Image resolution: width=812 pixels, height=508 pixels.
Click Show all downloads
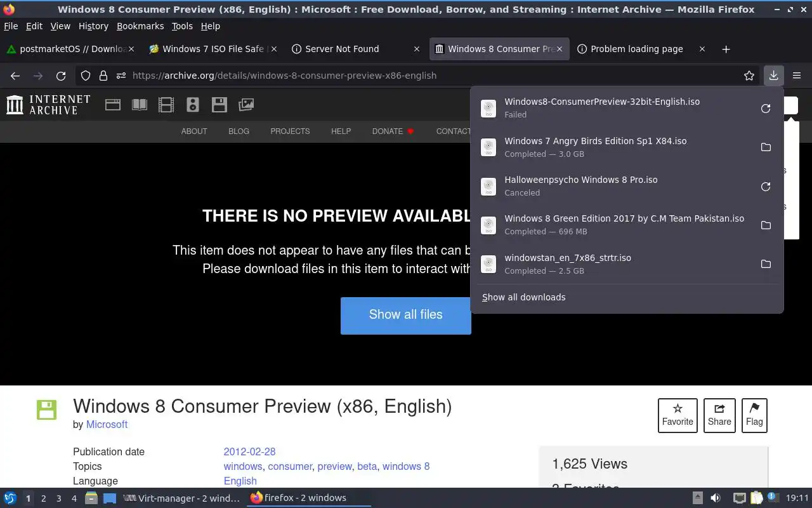click(524, 298)
